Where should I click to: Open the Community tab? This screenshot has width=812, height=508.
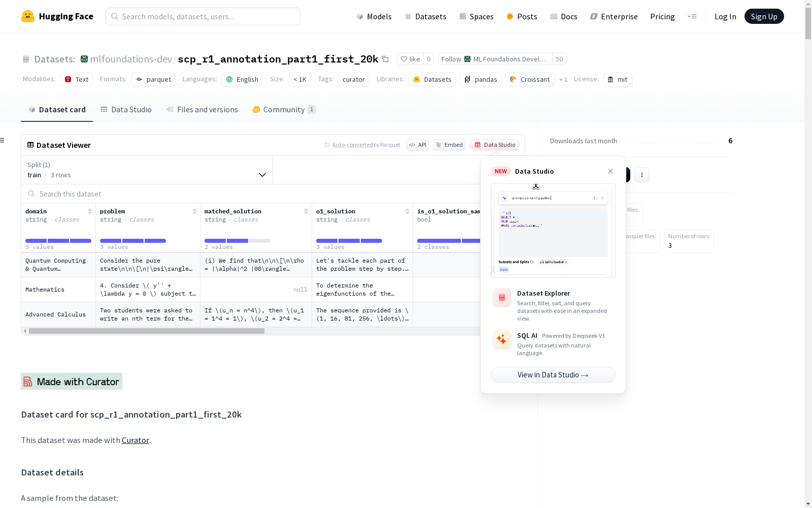[284, 110]
